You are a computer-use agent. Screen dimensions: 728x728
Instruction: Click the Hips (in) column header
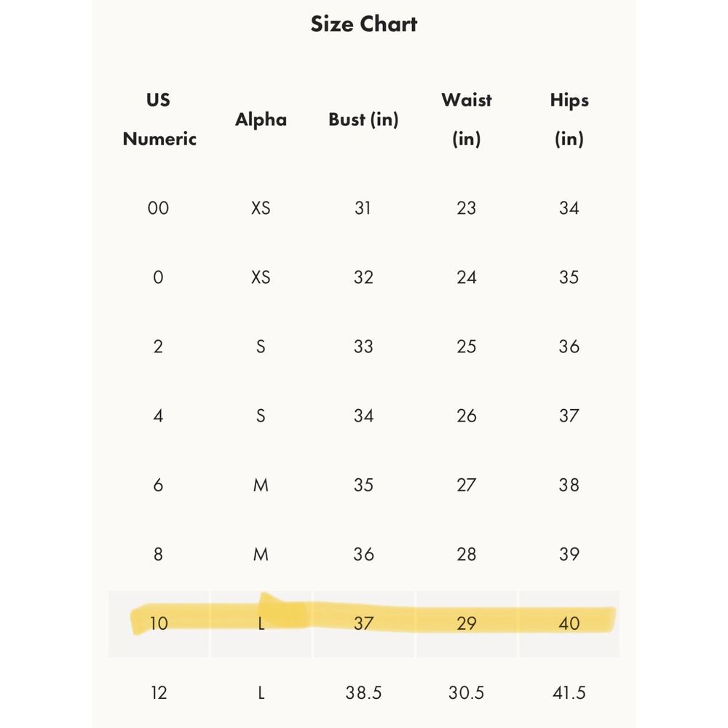point(569,119)
